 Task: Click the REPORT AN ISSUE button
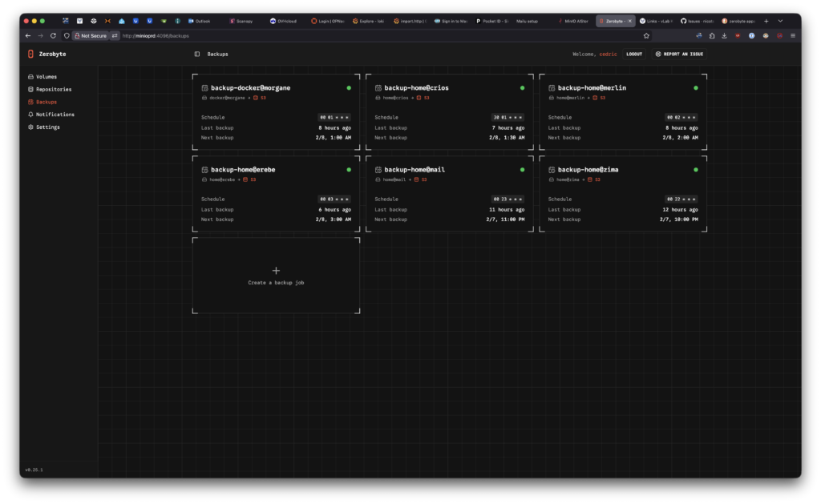(678, 54)
